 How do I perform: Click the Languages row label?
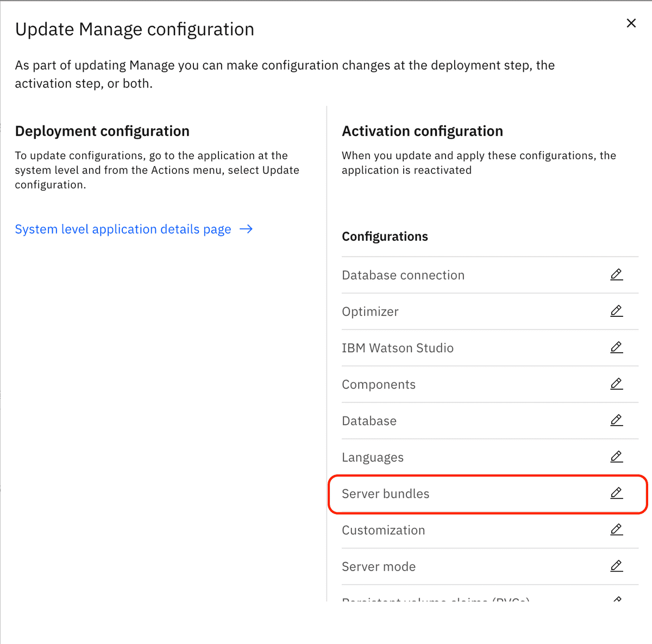(x=372, y=458)
